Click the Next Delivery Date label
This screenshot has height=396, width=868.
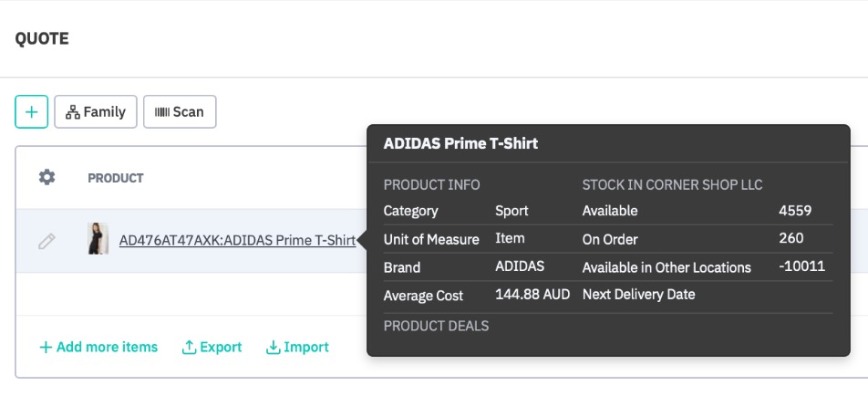(638, 295)
